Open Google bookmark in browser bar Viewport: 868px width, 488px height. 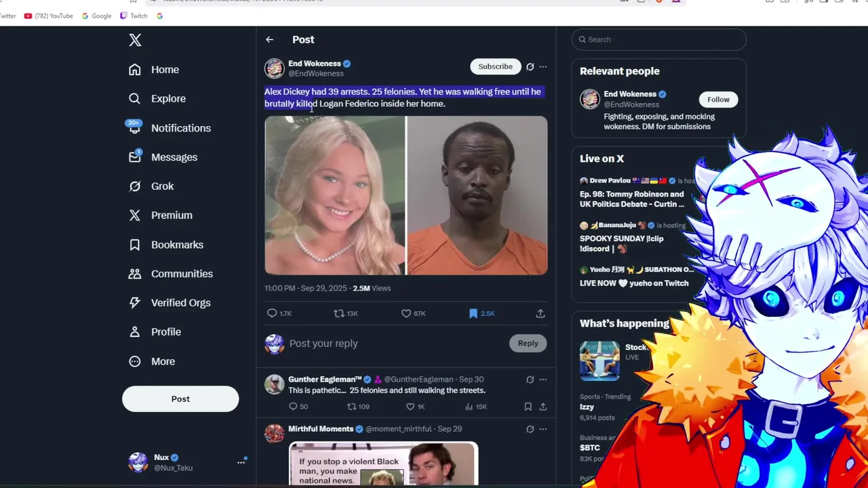click(x=97, y=16)
